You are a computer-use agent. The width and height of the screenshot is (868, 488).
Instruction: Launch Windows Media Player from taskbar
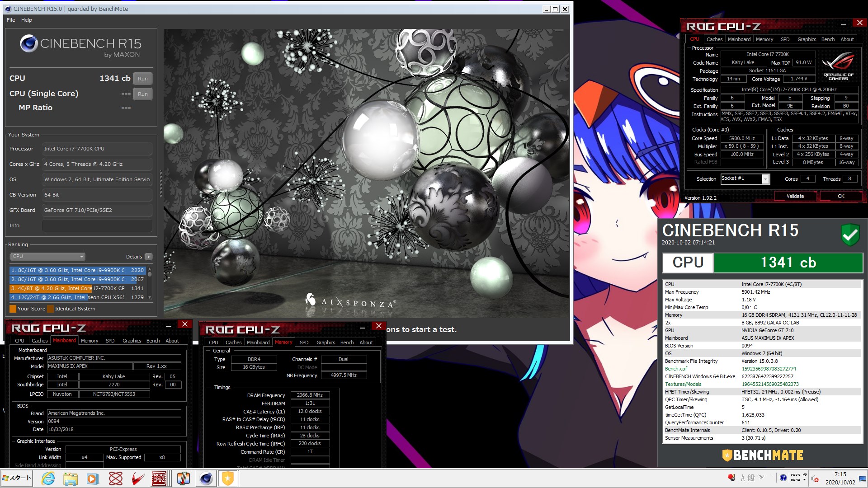tap(93, 478)
